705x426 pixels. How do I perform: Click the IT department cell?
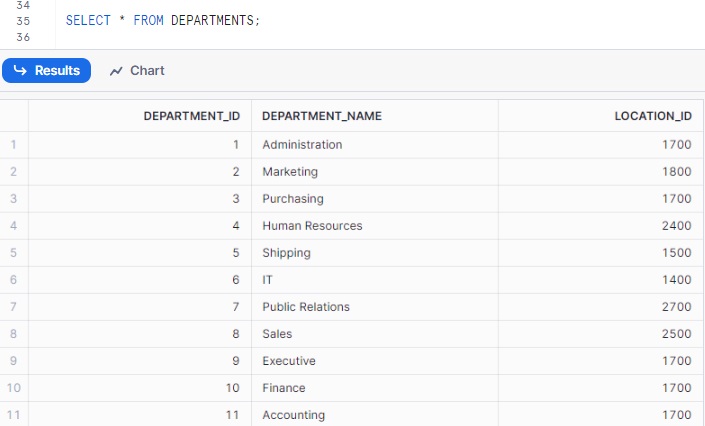click(267, 280)
